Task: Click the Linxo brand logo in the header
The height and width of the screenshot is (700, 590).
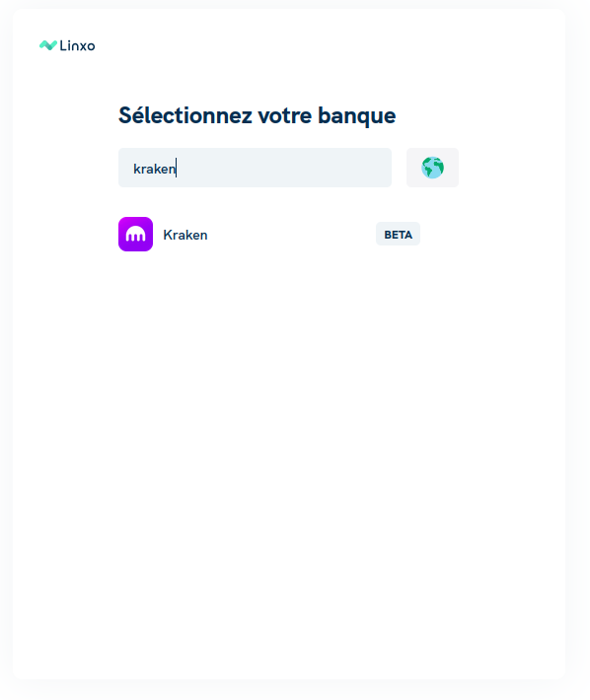Action: point(67,45)
